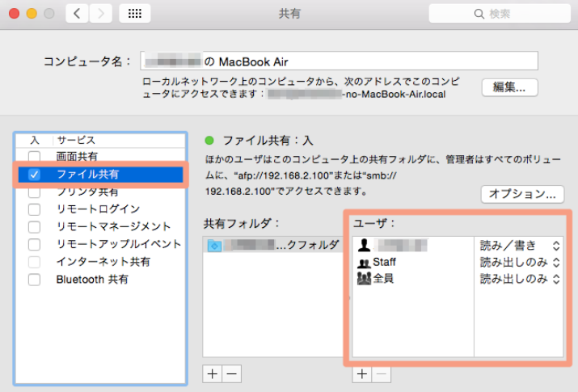
Task: Select Bluetooth 共有 service row
Action: (x=100, y=280)
